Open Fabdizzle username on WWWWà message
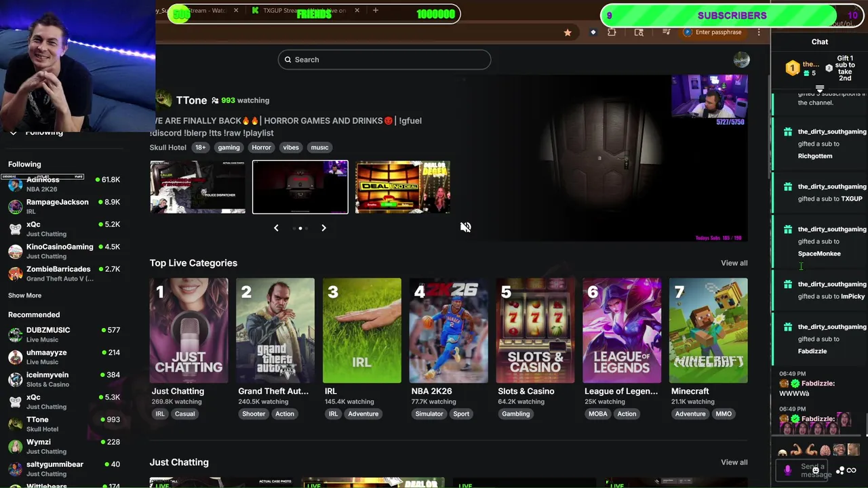The height and width of the screenshot is (488, 868). coord(818,384)
